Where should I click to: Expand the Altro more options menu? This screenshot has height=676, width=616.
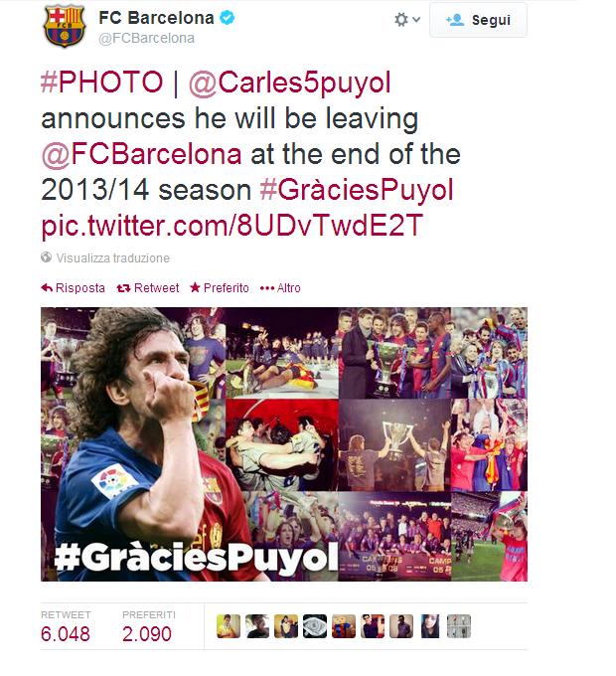coord(280,287)
